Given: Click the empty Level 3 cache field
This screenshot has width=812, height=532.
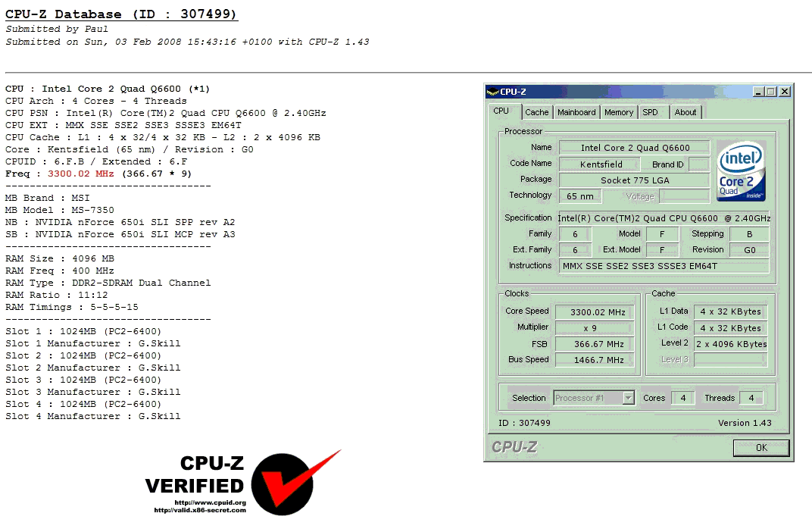Looking at the screenshot, I should coord(731,360).
